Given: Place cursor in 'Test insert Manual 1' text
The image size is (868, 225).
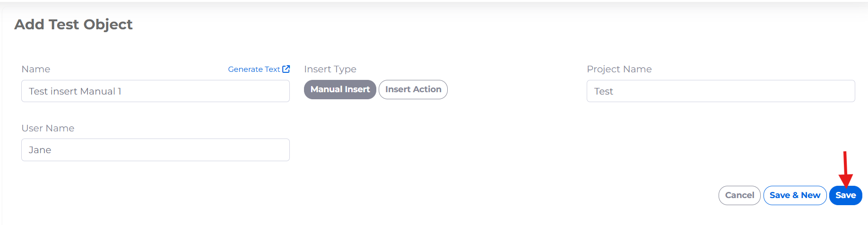Looking at the screenshot, I should (75, 91).
